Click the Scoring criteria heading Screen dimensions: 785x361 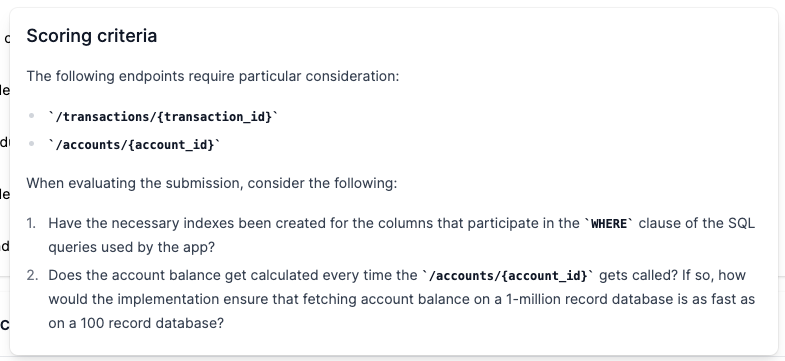[92, 36]
